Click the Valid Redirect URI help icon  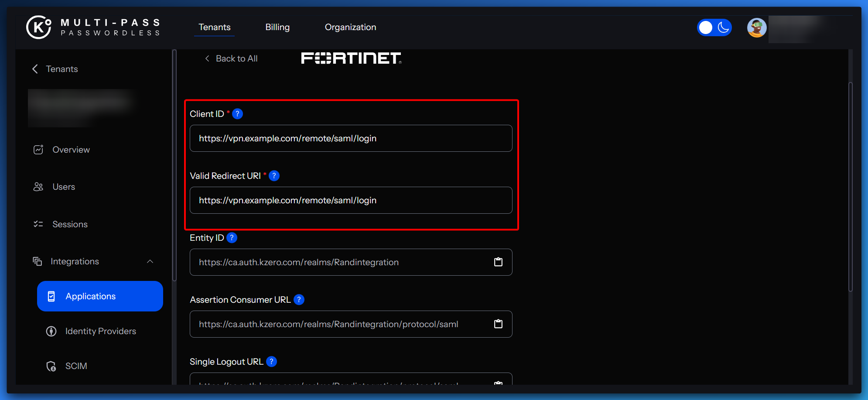tap(274, 176)
